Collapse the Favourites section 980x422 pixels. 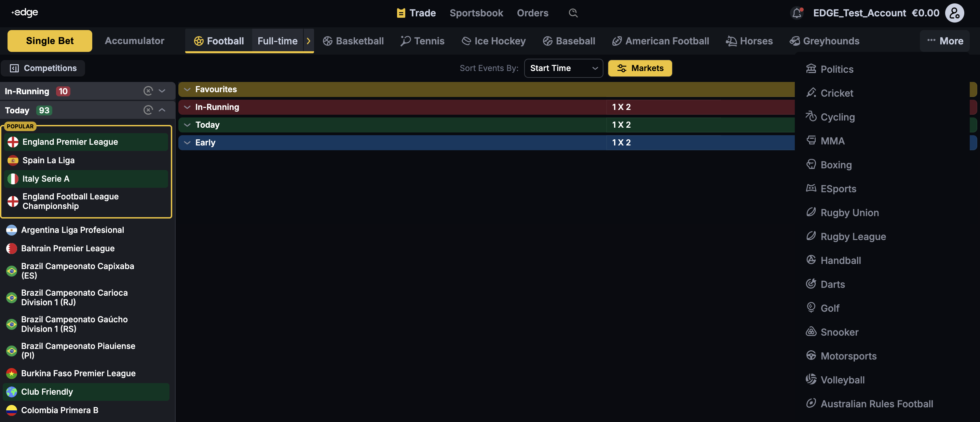(x=187, y=89)
